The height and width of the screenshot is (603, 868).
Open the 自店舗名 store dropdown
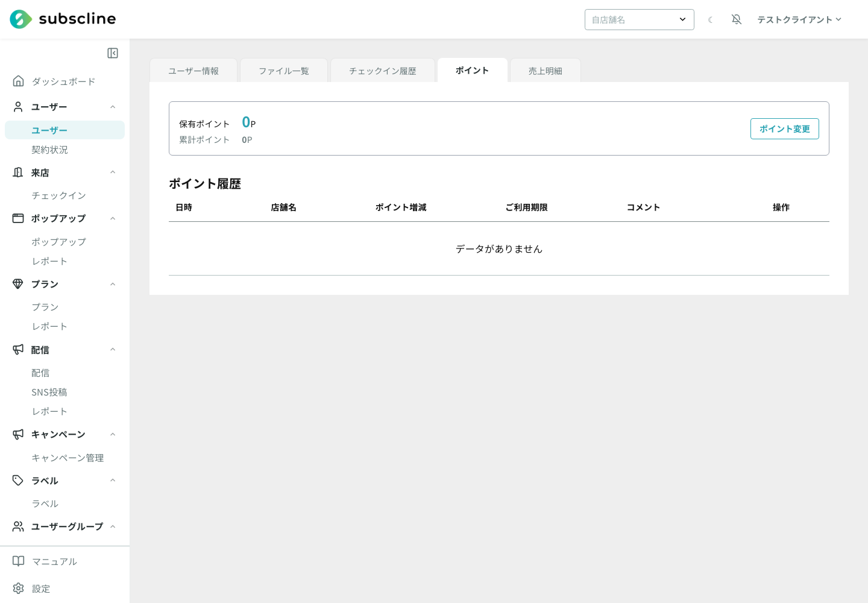click(640, 19)
